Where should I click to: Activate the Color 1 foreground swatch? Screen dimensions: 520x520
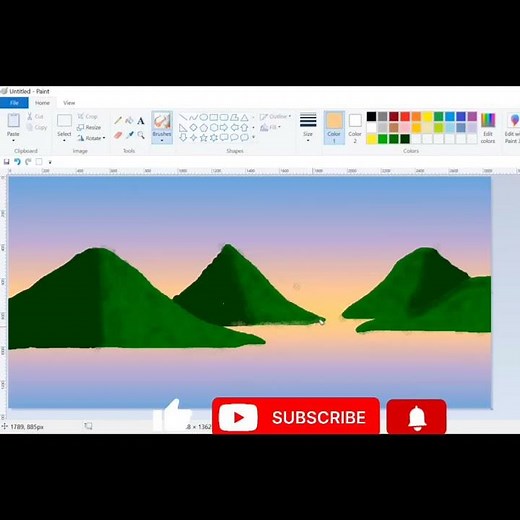334,128
